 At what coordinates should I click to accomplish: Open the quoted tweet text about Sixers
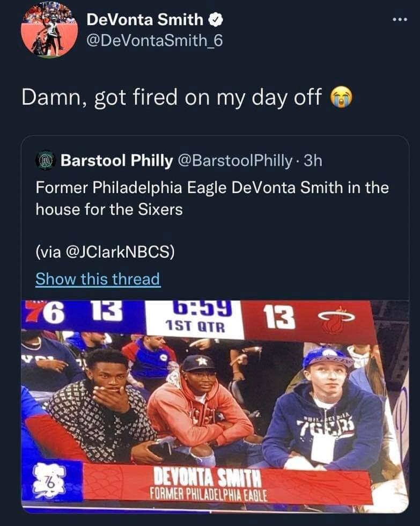pos(212,198)
